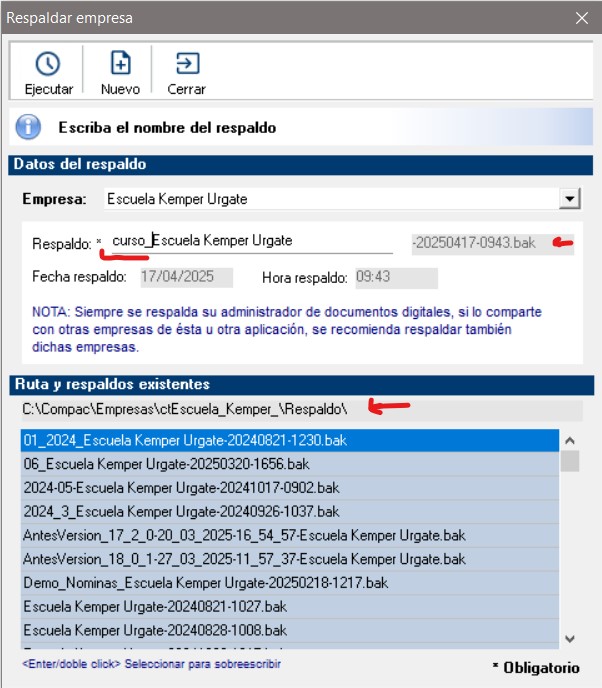This screenshot has width=602, height=688.
Task: Click the Cerrar exit icon
Action: tap(186, 64)
